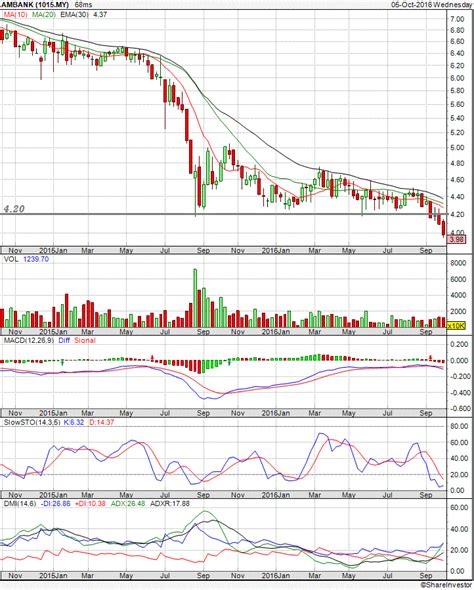Click the 4000 volume axis label

click(x=458, y=295)
